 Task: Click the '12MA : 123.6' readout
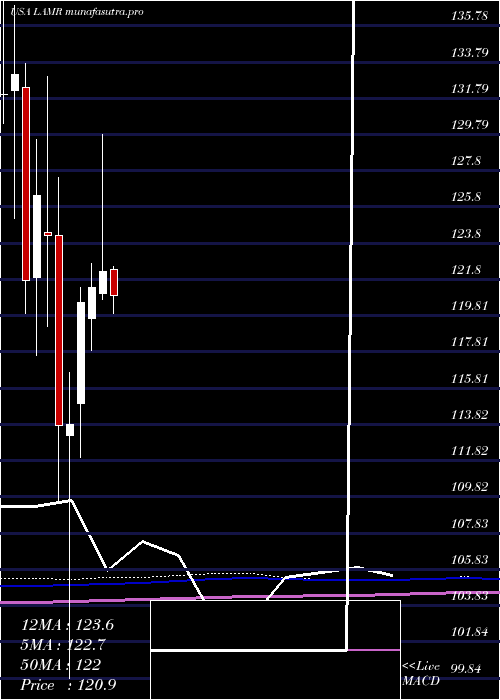[67, 625]
